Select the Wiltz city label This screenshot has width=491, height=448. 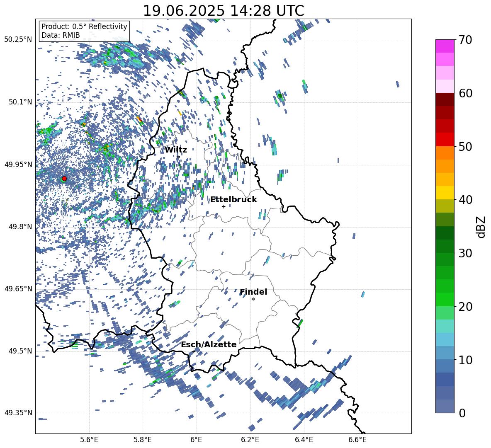pyautogui.click(x=176, y=150)
